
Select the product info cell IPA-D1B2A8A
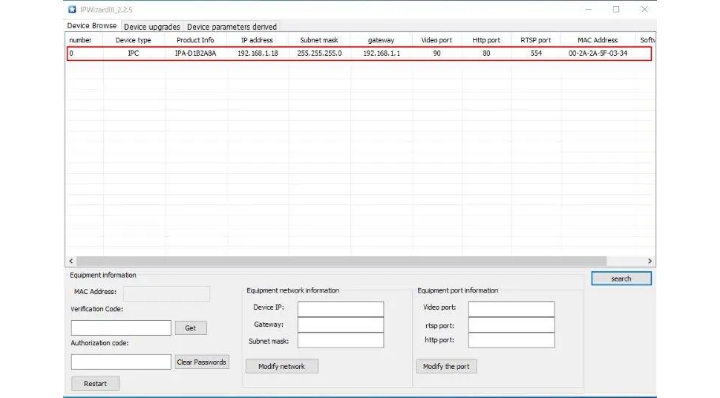pos(195,53)
